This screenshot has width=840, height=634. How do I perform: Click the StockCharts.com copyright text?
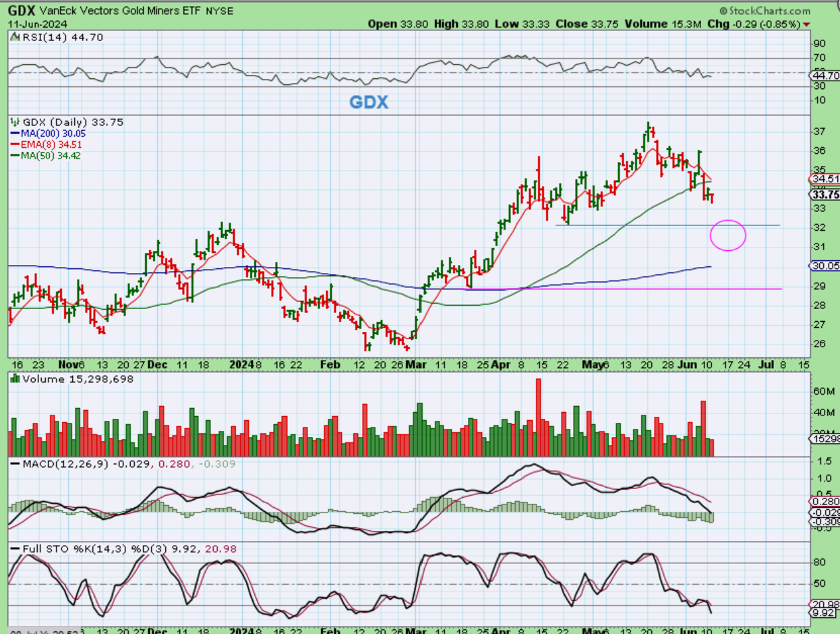click(764, 11)
